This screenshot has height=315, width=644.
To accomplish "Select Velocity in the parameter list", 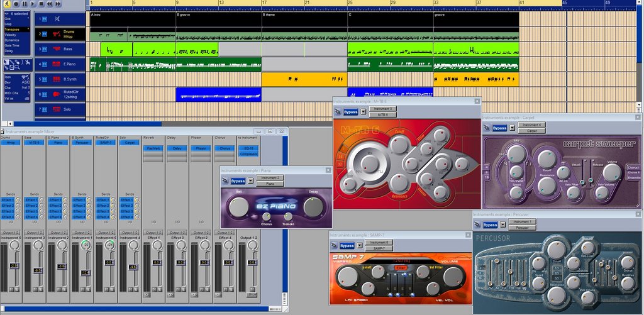I will [x=11, y=35].
